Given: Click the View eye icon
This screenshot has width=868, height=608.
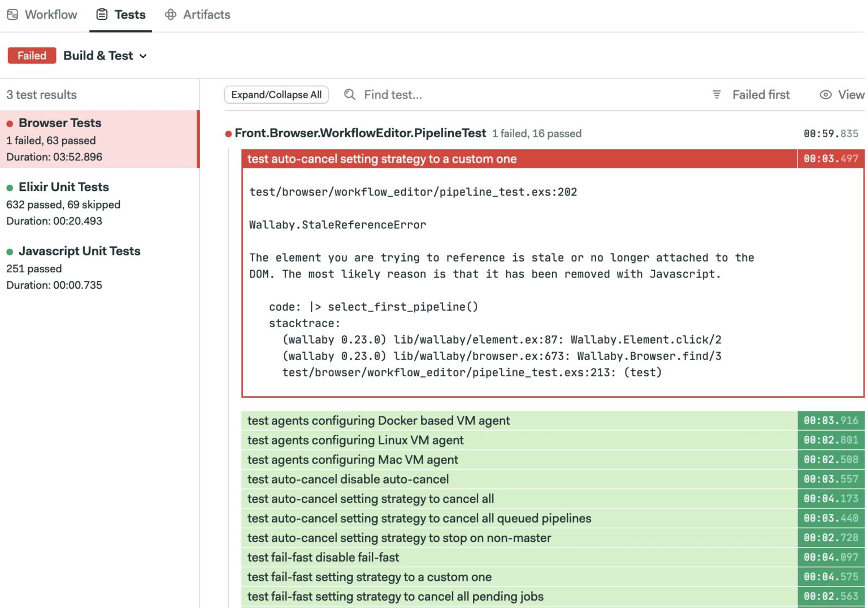Looking at the screenshot, I should [826, 95].
